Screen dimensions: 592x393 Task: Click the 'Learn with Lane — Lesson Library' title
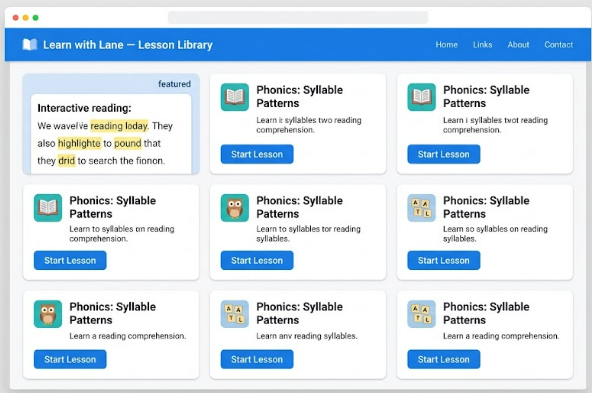pos(128,45)
